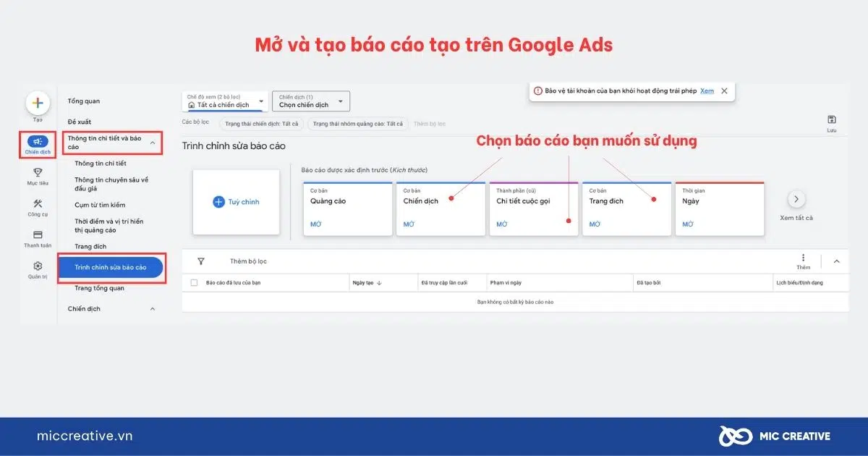Screen dimensions: 868x456
Task: Open Thông tin chuyên sâu về đấu giá
Action: pos(111,184)
